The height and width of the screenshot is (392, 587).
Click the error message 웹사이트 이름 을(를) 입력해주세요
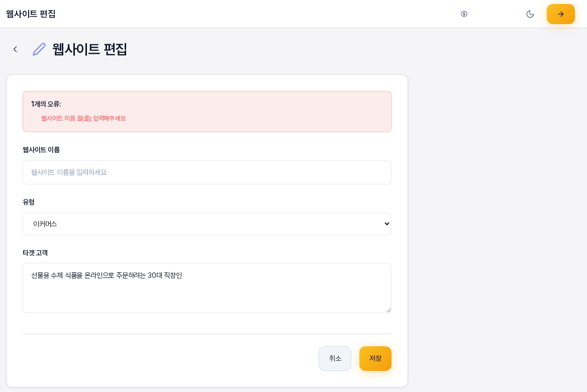tap(83, 118)
